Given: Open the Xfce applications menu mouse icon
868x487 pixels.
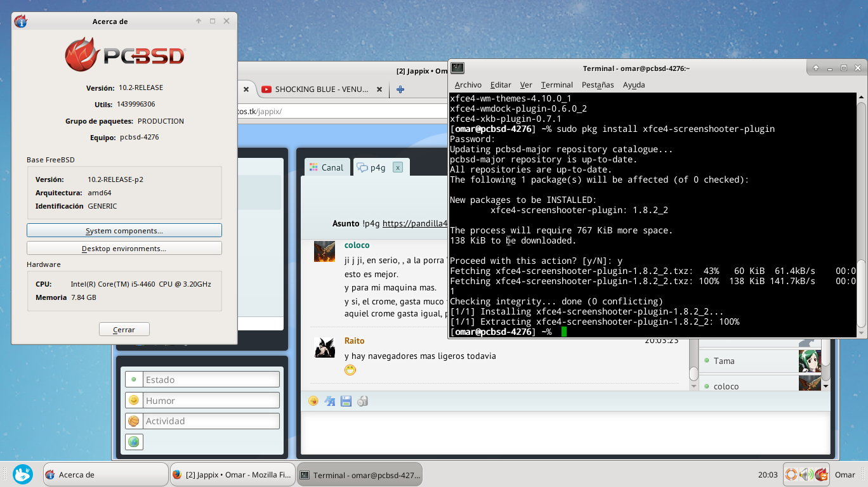Looking at the screenshot, I should (x=23, y=474).
